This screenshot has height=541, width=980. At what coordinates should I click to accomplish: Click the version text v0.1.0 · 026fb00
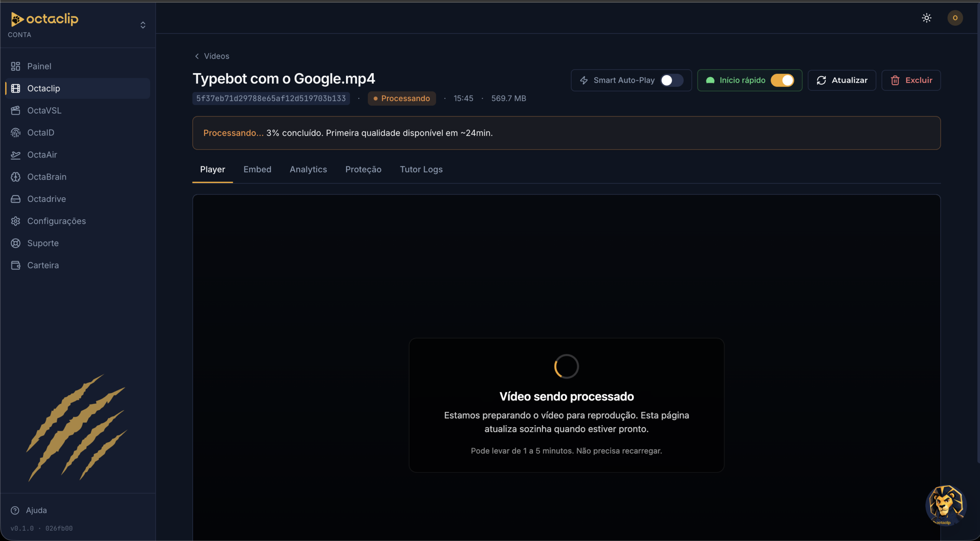pyautogui.click(x=41, y=528)
